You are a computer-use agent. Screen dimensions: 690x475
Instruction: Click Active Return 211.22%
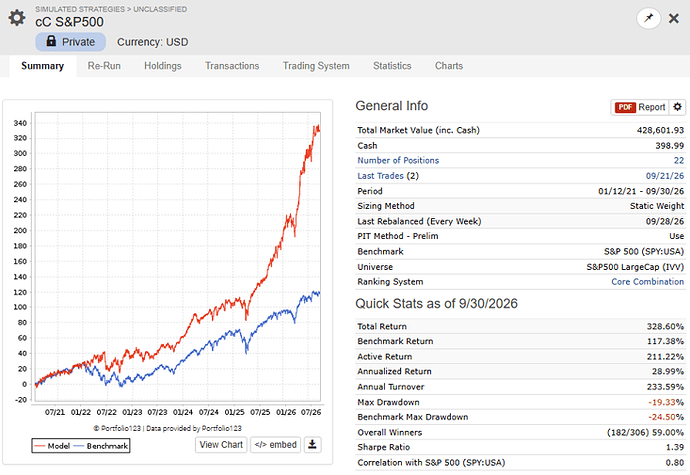(665, 357)
